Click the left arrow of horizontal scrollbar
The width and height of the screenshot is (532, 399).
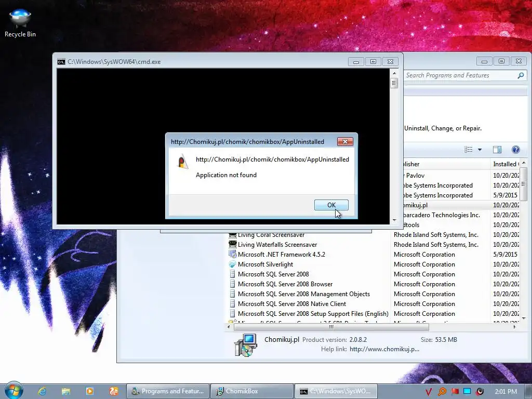229,327
